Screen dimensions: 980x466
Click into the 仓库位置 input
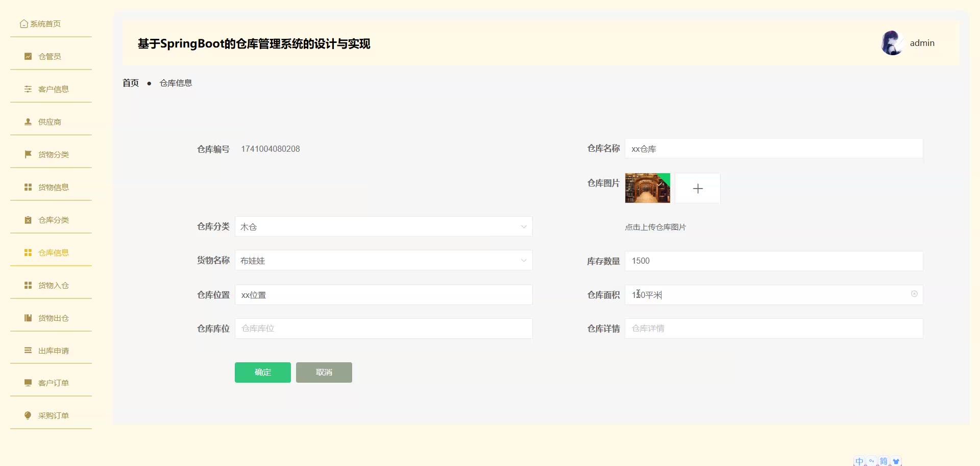384,295
